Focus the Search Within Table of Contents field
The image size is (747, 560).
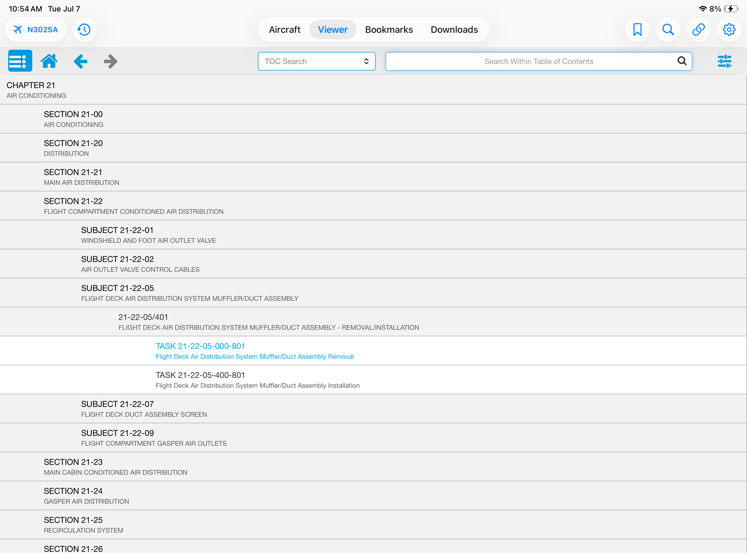[539, 62]
